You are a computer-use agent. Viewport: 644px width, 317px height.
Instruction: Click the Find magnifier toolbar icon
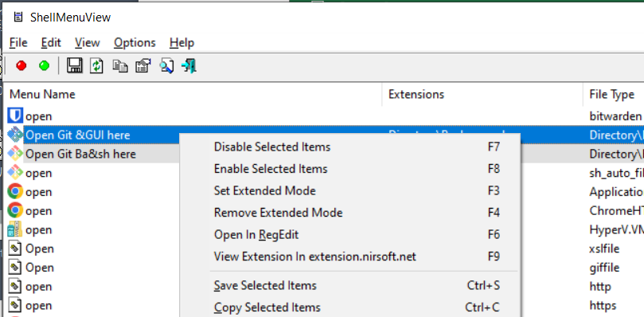166,66
